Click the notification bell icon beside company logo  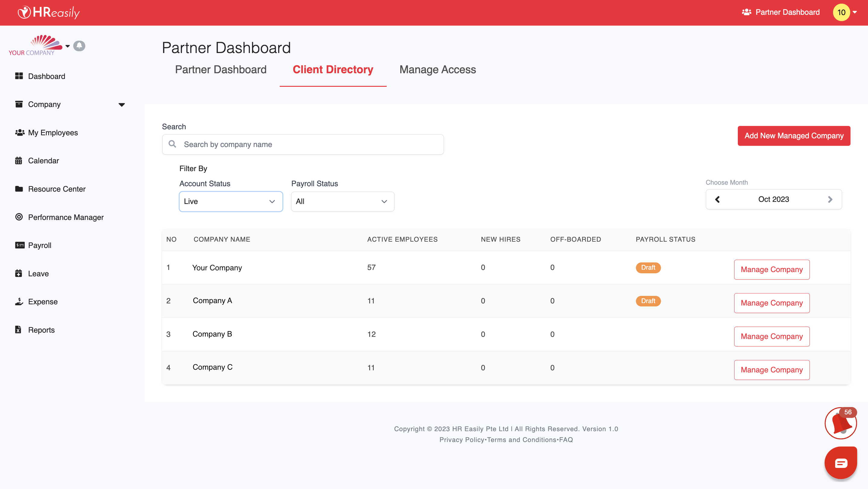[79, 45]
